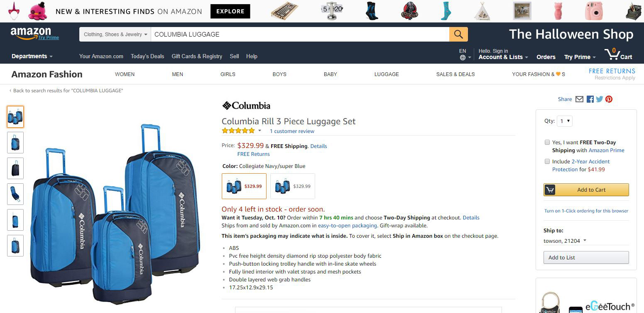Click the Add to Cart button
This screenshot has width=644, height=313.
[586, 190]
